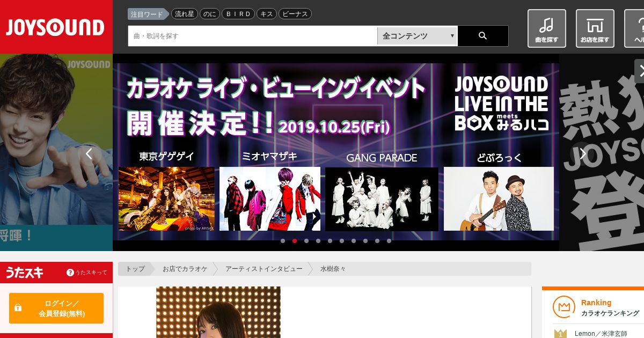
Task: Select first carousel pagination dot
Action: (x=283, y=241)
